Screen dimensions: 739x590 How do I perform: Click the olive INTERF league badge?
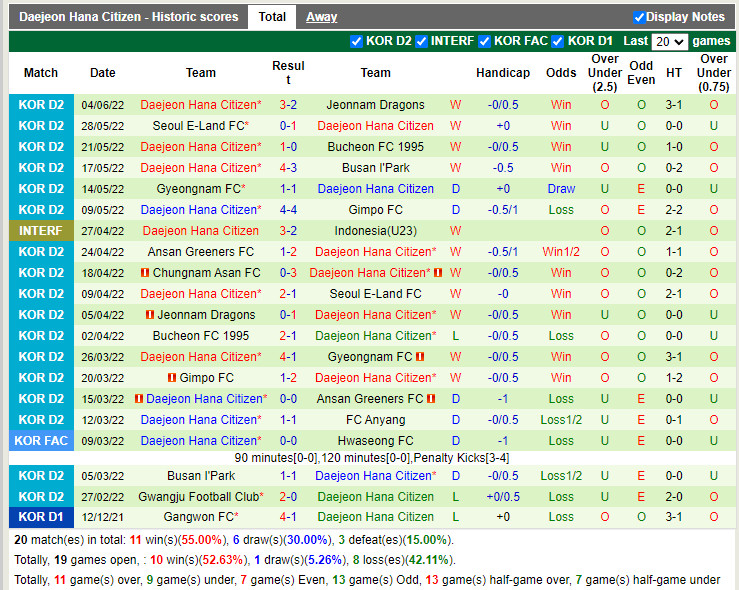(41, 231)
